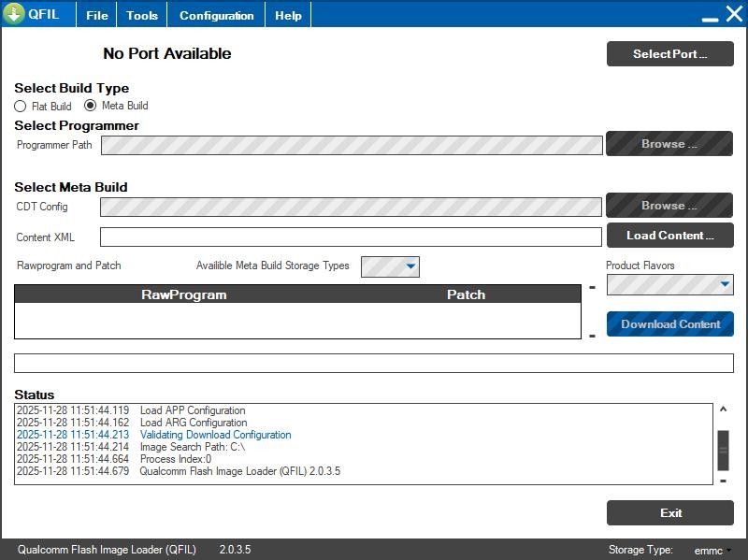Image resolution: width=748 pixels, height=560 pixels.
Task: Browse for the CDT Config file
Action: tap(669, 205)
